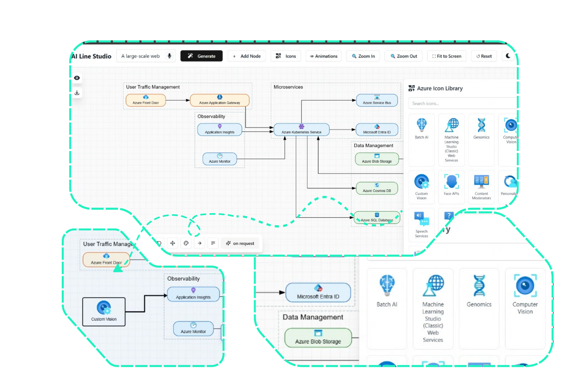Click the Generate button
This screenshot has width=588, height=392.
pos(201,56)
